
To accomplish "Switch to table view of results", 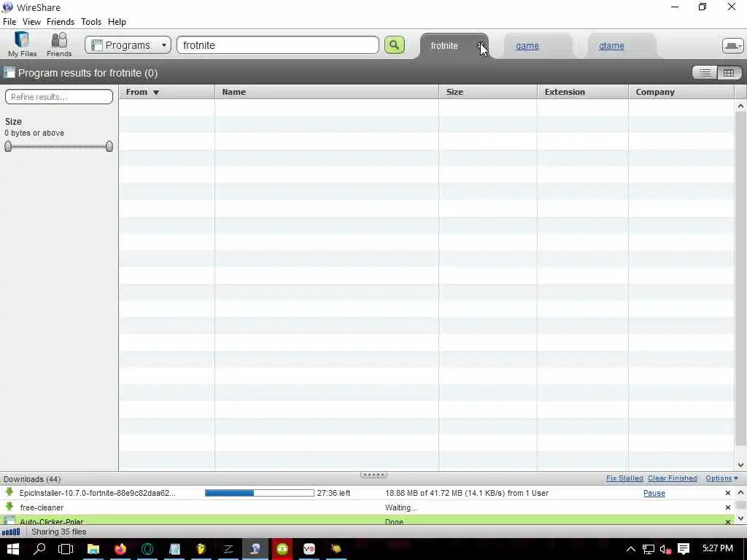I will tap(729, 73).
